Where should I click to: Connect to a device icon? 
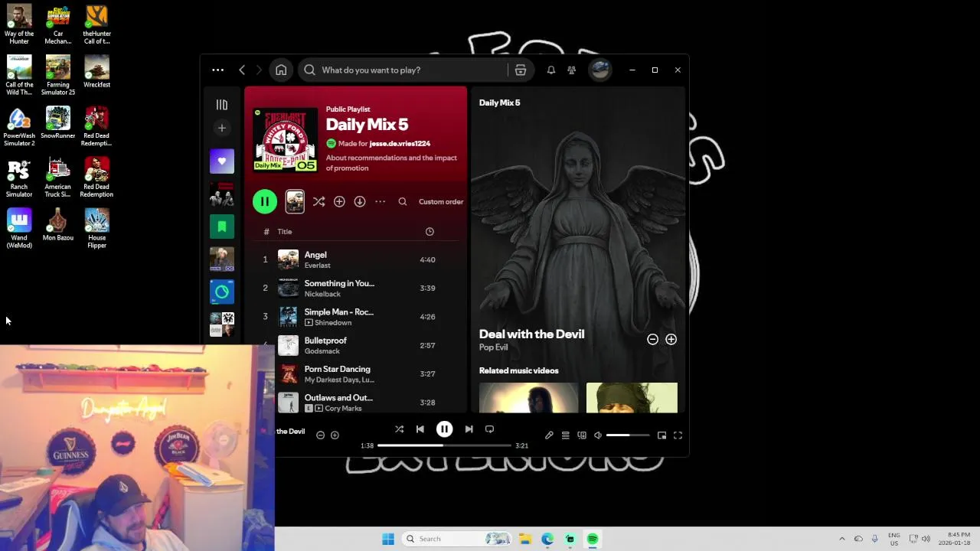[x=582, y=435]
